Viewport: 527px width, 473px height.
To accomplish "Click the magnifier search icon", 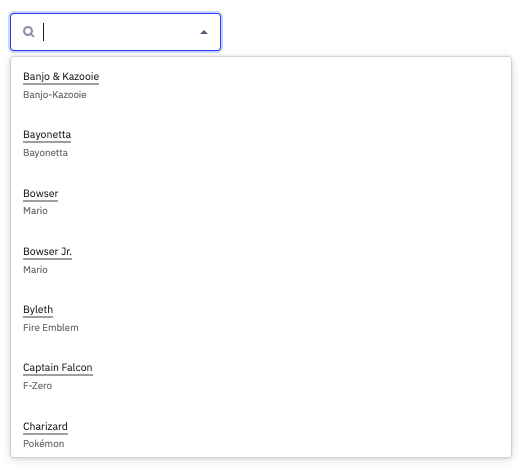I will (x=29, y=32).
